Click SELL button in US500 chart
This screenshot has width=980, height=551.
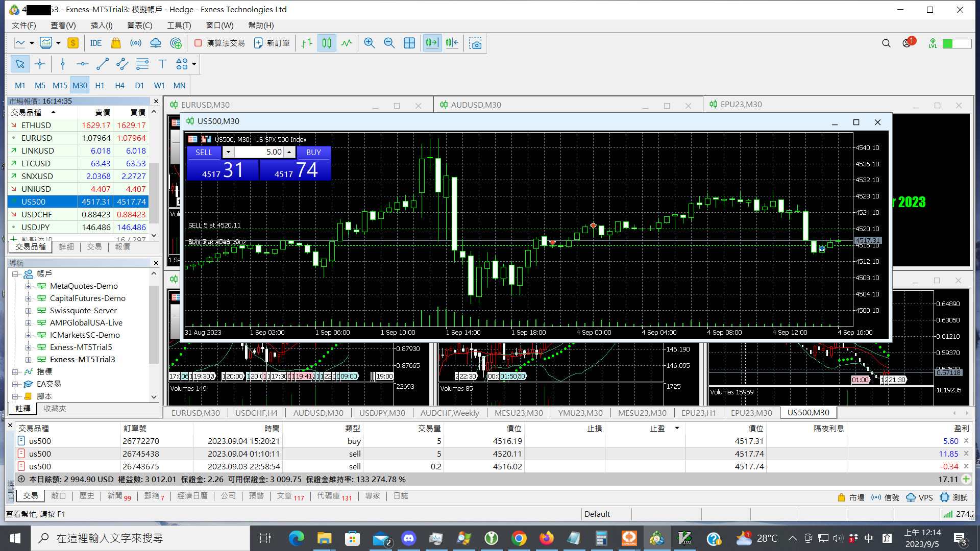(x=204, y=152)
